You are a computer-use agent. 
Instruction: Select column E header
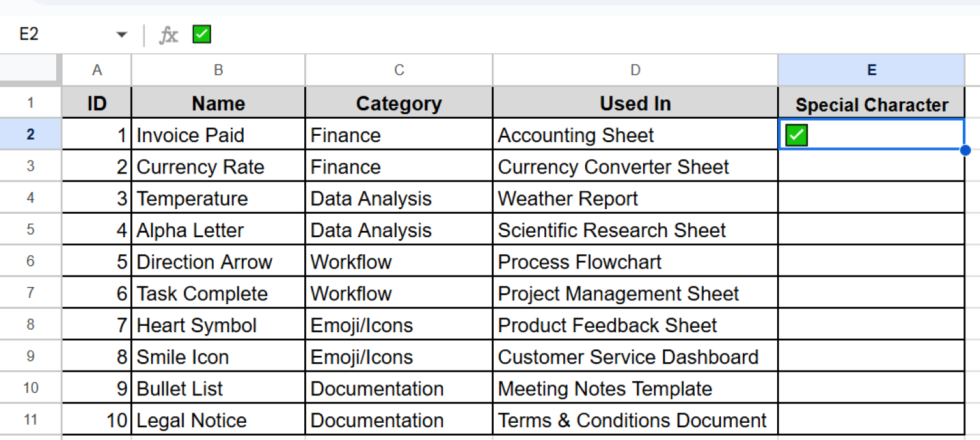pyautogui.click(x=871, y=70)
